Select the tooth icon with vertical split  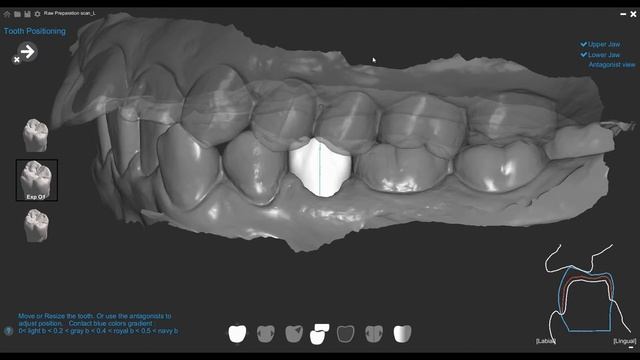point(374,333)
